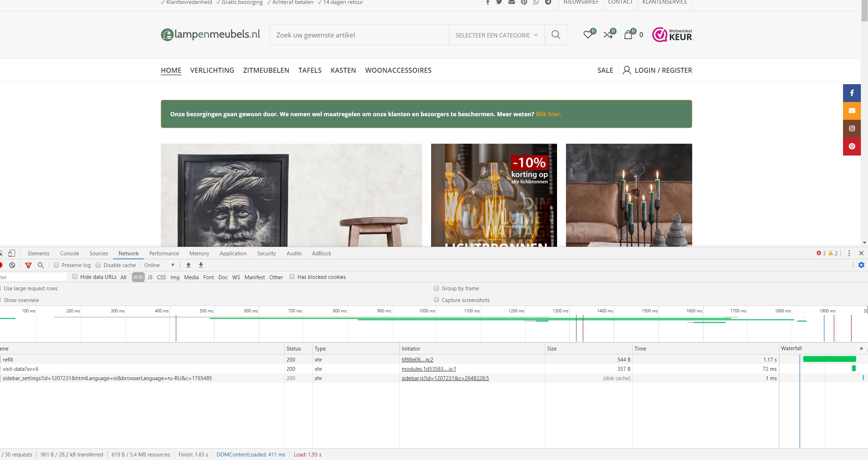Image resolution: width=868 pixels, height=460 pixels.
Task: Click the Klik hier link
Action: (x=548, y=114)
